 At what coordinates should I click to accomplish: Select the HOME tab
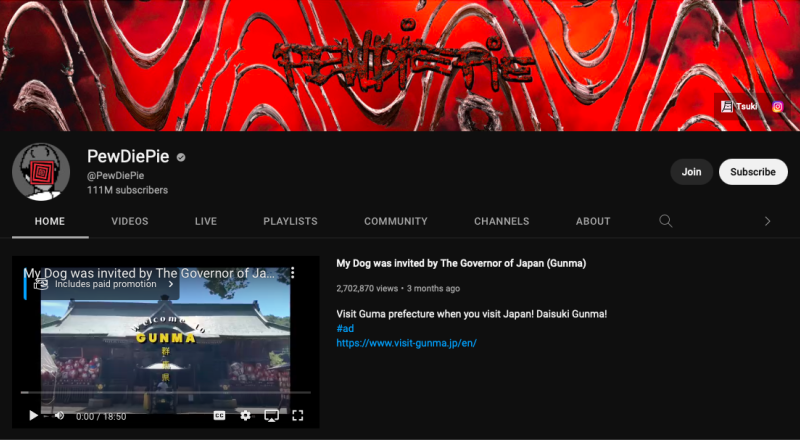pyautogui.click(x=50, y=221)
